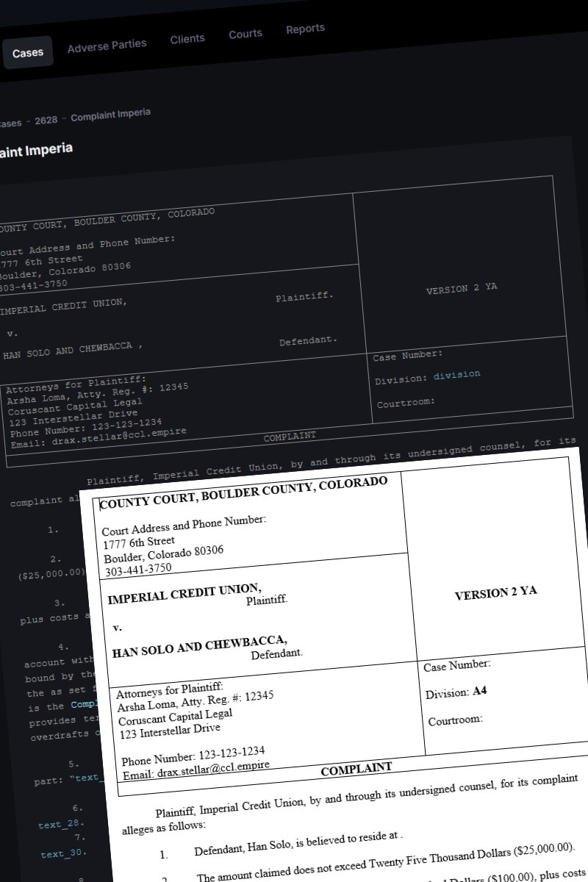Viewport: 588px width, 882px height.
Task: Click 'Coruscant Capital Legal' in the dark editor
Action: [75, 407]
